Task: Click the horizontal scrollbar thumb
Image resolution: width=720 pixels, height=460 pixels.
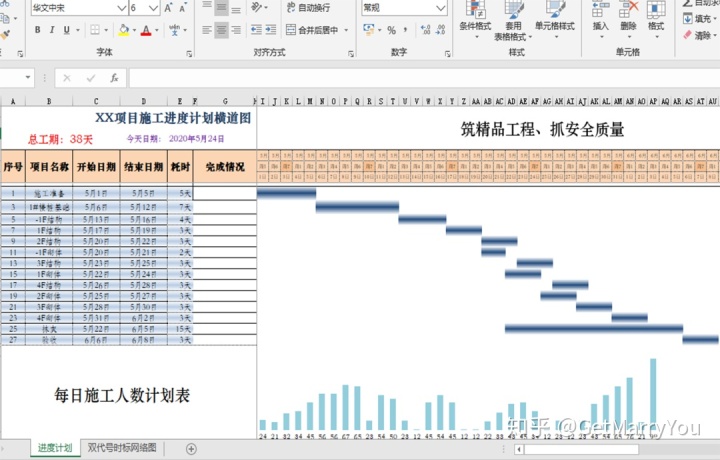Action: [x=581, y=449]
